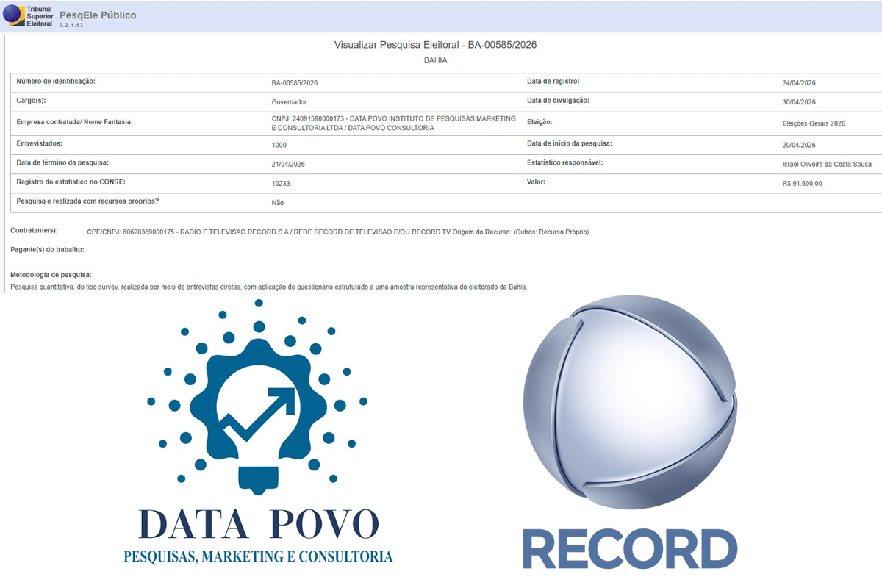Select the Não answer for recursos próprios

[277, 202]
